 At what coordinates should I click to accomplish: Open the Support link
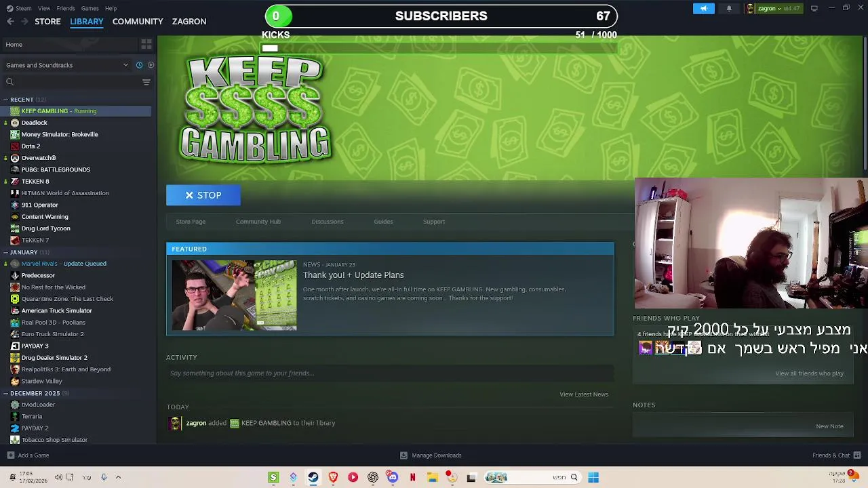click(x=434, y=222)
